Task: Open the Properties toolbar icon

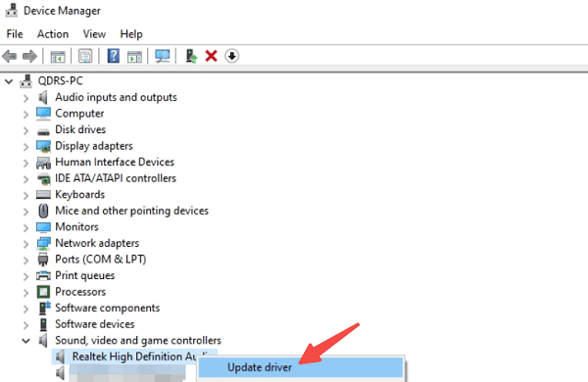Action: [85, 56]
